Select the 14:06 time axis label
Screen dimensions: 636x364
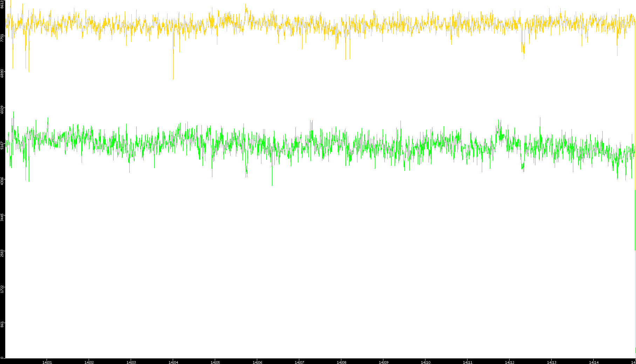(x=258, y=362)
